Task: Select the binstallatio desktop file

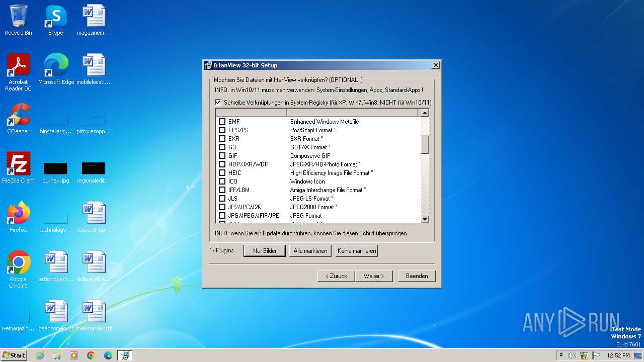Action: 56,124
